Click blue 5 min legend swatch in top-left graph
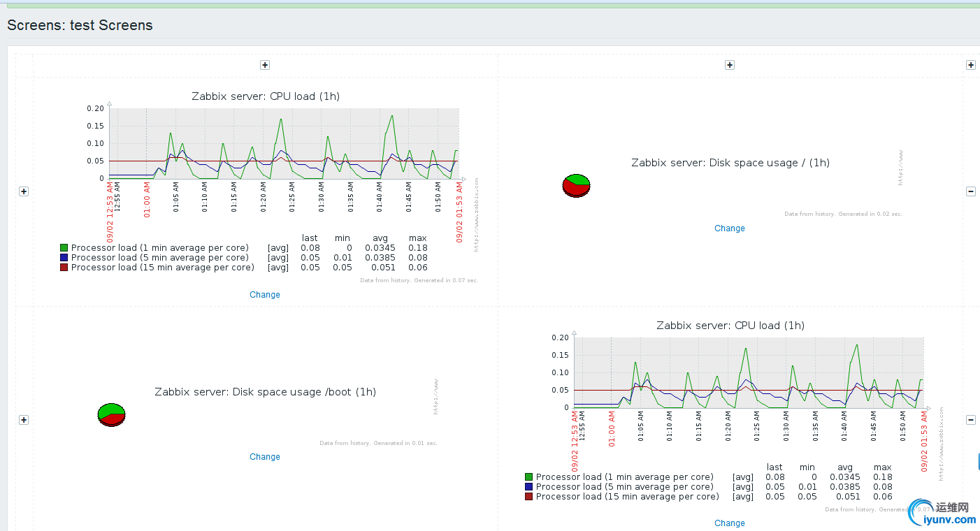 point(64,258)
